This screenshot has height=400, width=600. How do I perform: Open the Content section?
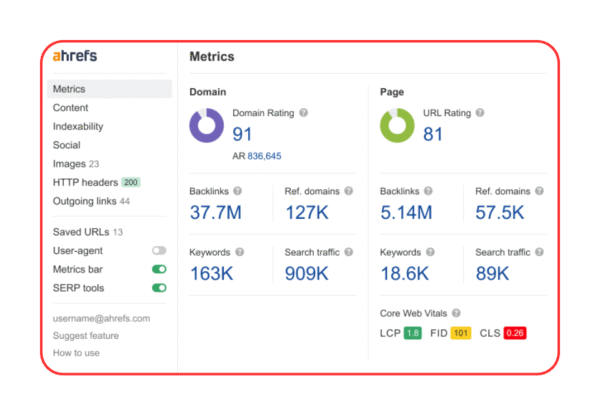70,108
